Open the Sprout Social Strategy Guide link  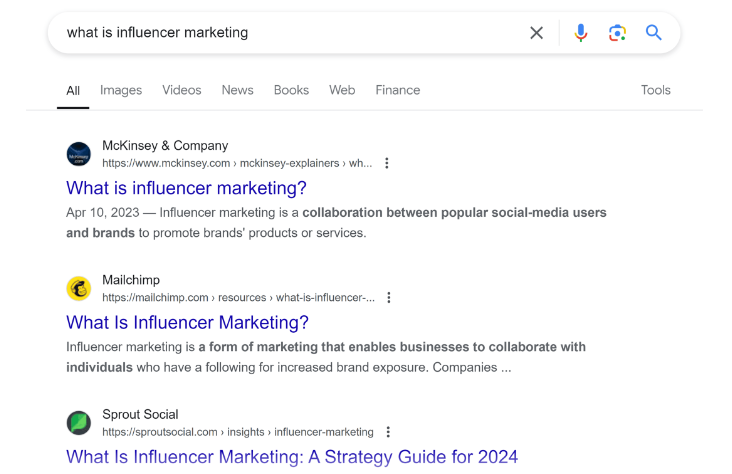click(x=291, y=457)
